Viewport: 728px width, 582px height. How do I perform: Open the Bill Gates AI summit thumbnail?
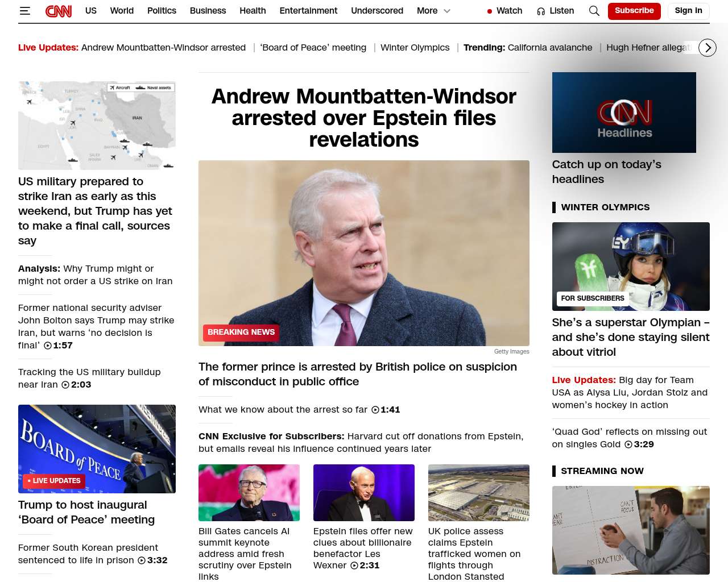coord(249,493)
